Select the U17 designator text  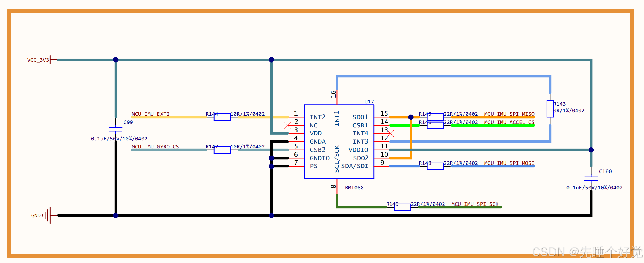point(369,102)
